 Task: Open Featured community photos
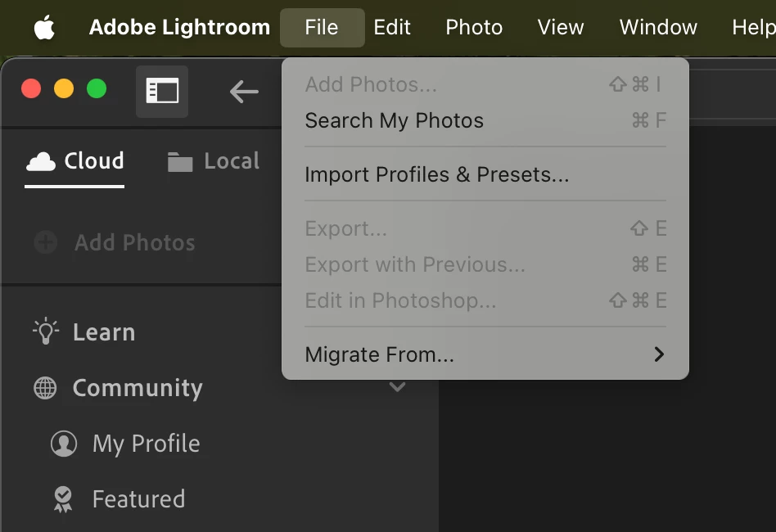(120, 499)
